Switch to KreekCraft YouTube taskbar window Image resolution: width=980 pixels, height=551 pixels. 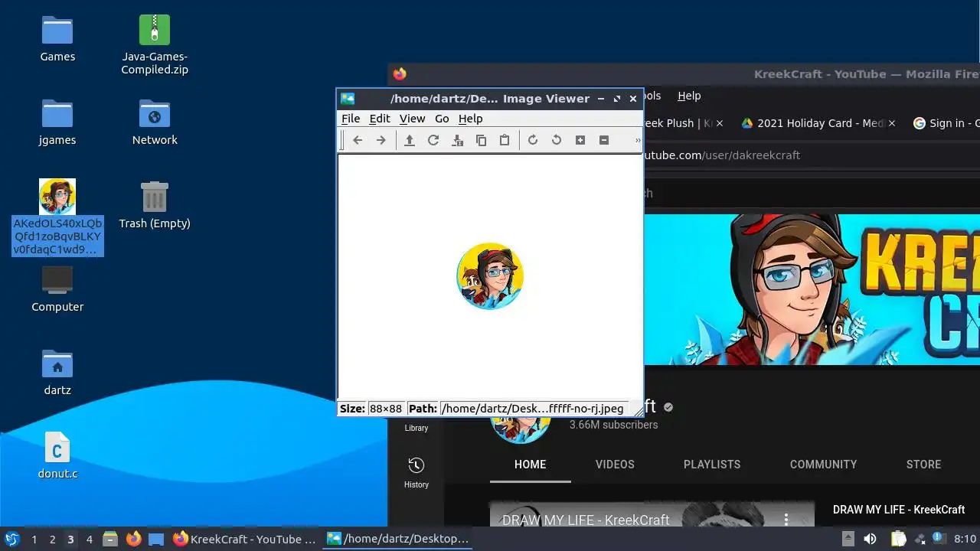245,539
